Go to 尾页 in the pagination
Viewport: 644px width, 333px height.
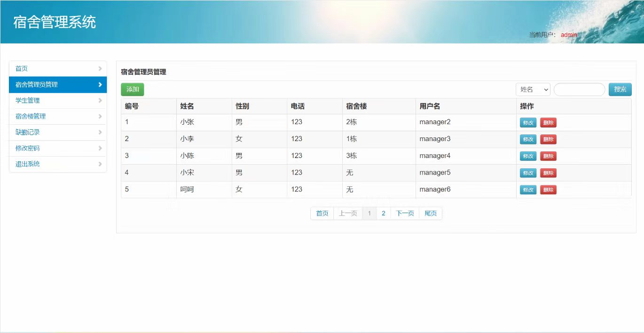431,214
